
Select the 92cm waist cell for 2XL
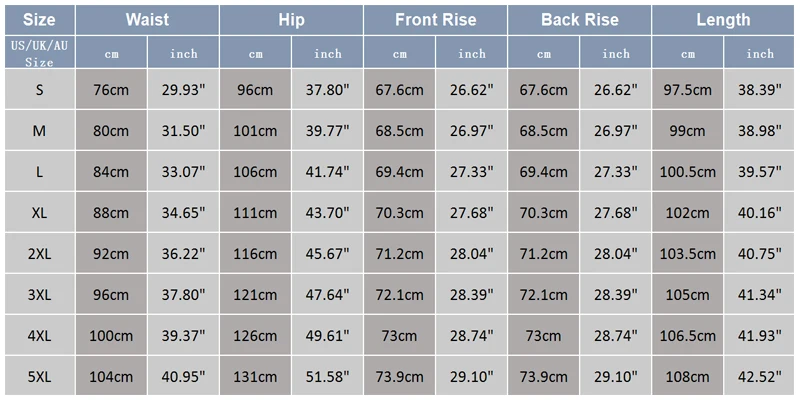point(111,254)
